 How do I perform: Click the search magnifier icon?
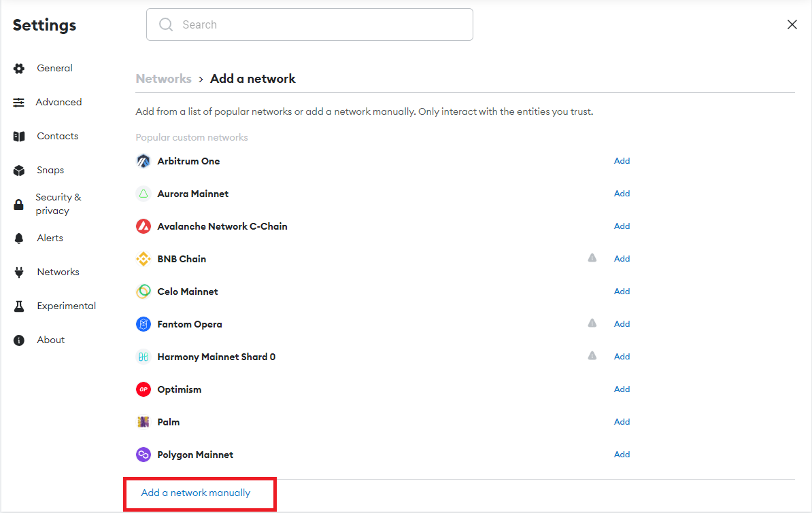pyautogui.click(x=166, y=24)
